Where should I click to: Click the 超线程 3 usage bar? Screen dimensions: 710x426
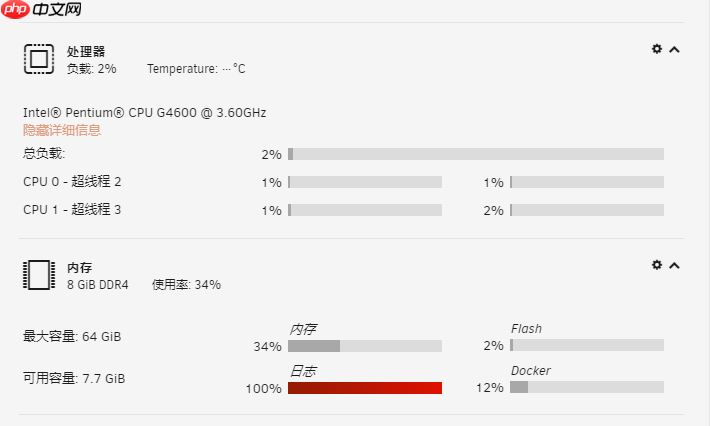[x=587, y=210]
